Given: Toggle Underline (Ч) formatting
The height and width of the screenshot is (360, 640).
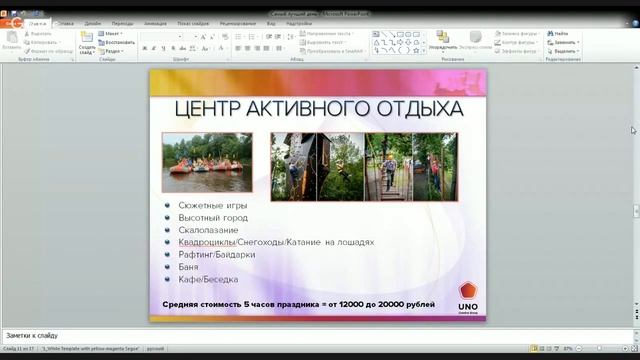Looking at the screenshot, I should point(163,49).
